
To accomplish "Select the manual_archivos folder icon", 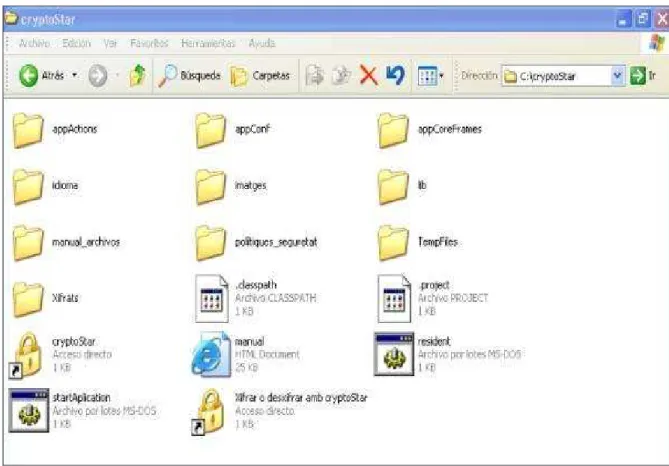I will pos(28,242).
